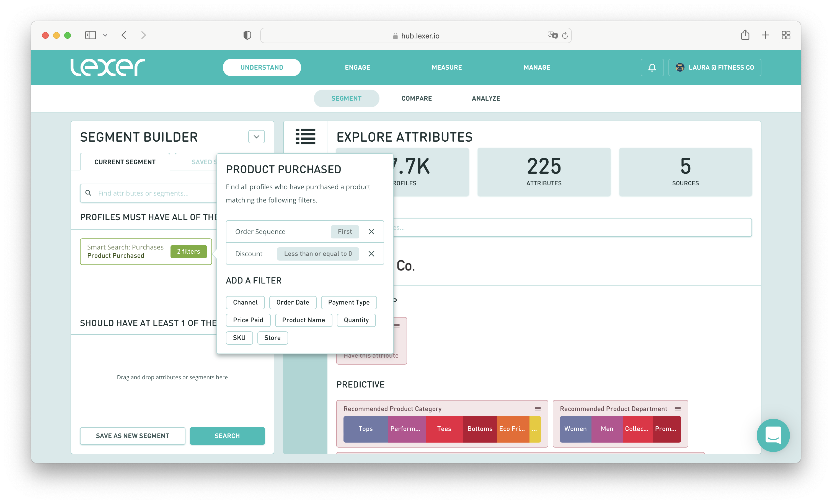Open a new browser tab
The width and height of the screenshot is (832, 504).
[x=766, y=35]
